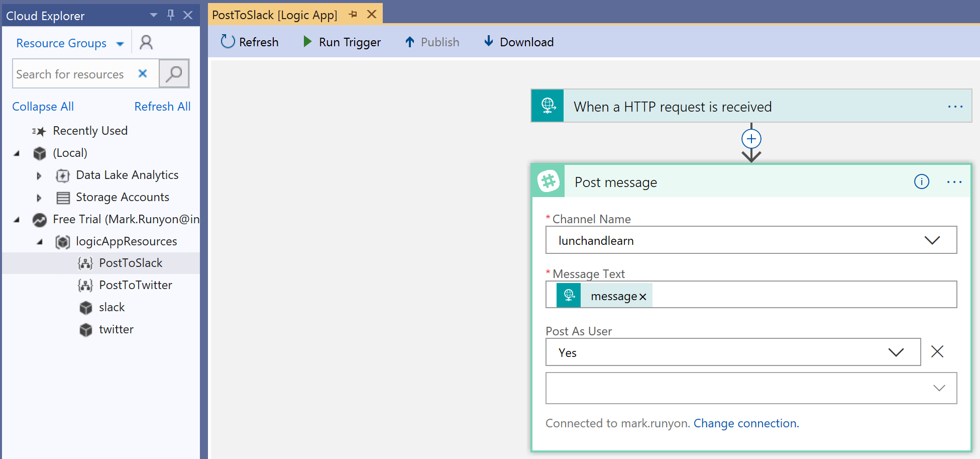
Task: Clear the resource search field
Action: (x=143, y=74)
